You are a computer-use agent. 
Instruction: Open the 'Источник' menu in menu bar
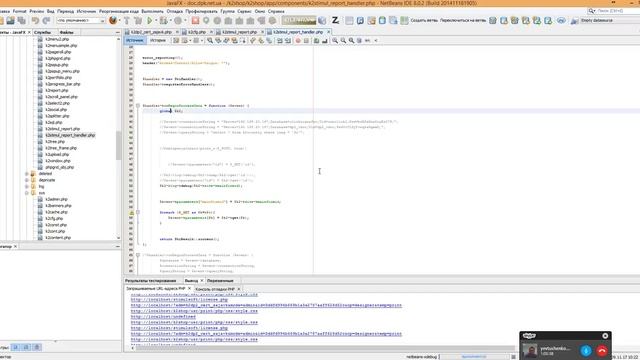(x=86, y=11)
